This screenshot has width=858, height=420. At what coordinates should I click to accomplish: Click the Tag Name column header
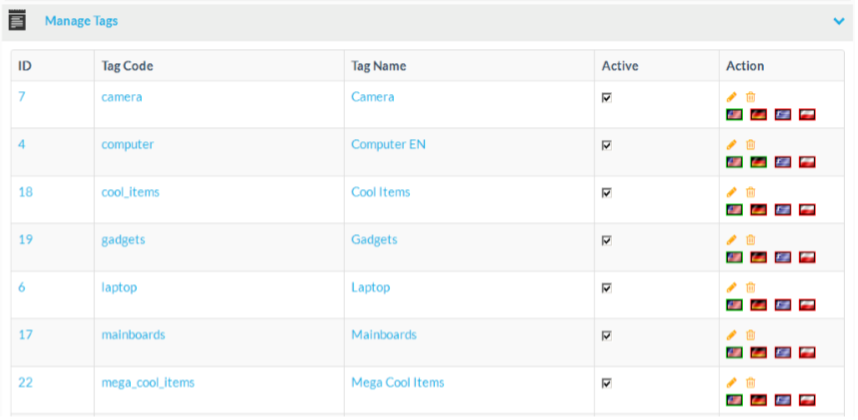click(x=379, y=66)
